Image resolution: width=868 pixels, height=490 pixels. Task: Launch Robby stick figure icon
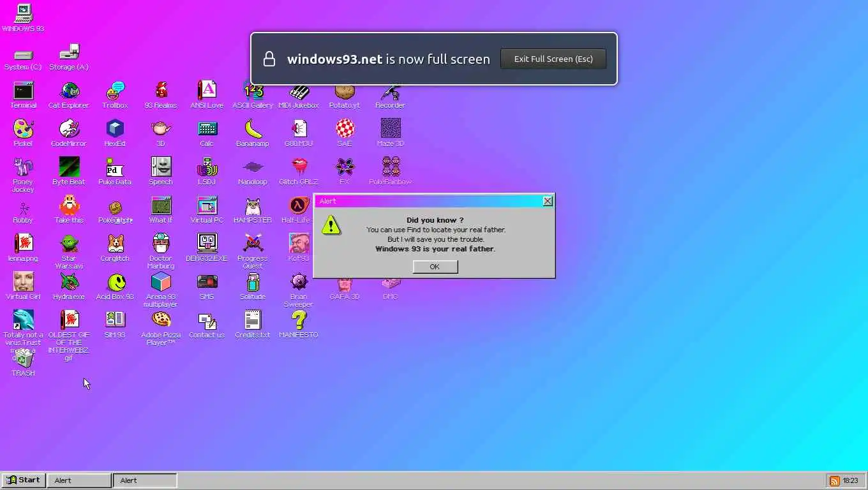pyautogui.click(x=23, y=210)
